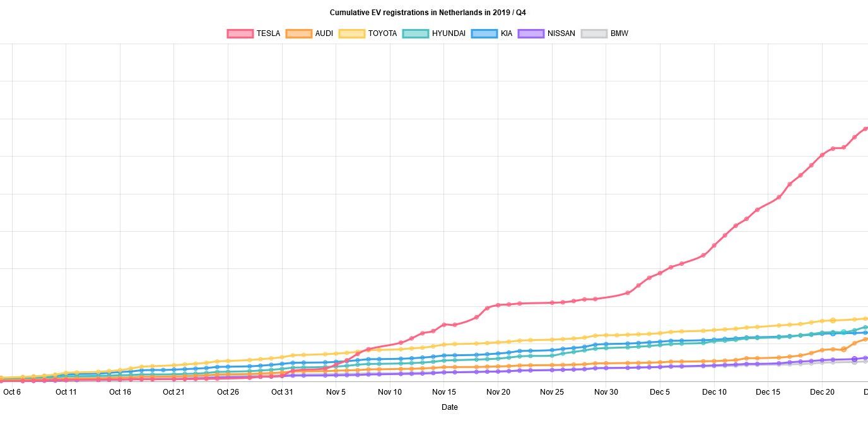The width and height of the screenshot is (868, 430).
Task: Toggle the AUDI legend color swatch
Action: tap(298, 33)
